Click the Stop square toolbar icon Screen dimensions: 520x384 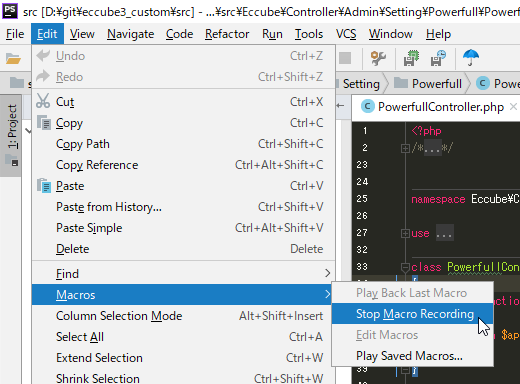coord(345,58)
